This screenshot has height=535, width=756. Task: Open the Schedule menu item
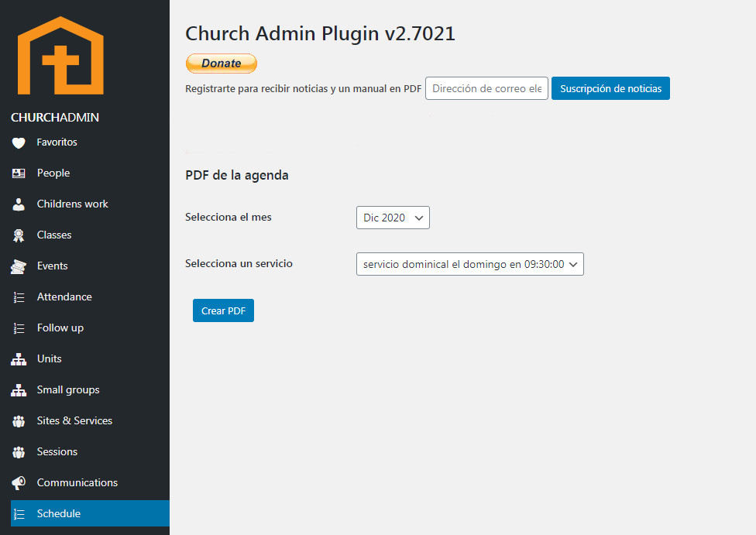click(x=59, y=513)
